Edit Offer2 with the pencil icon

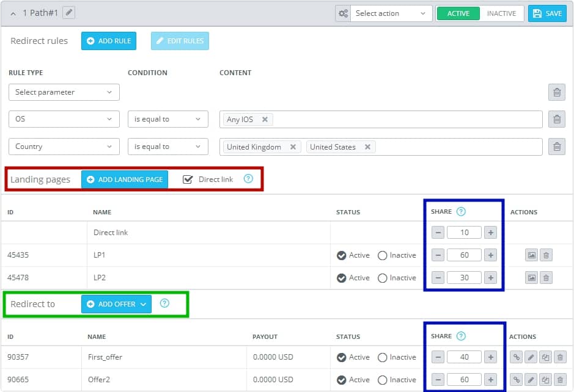click(x=531, y=380)
